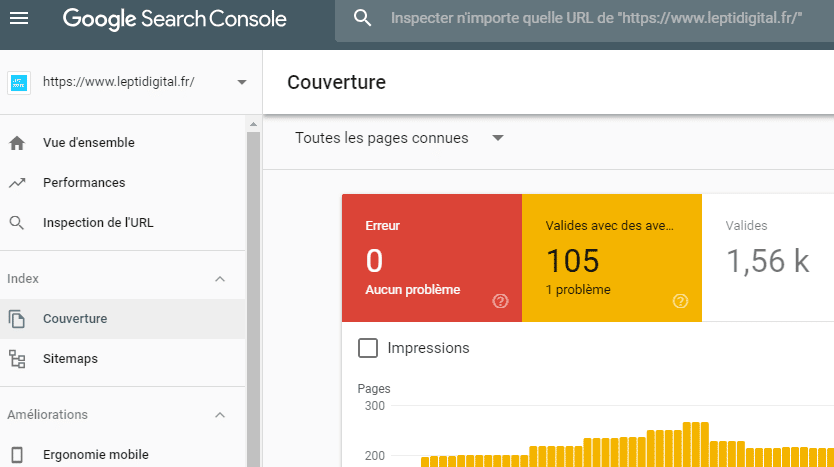The image size is (834, 467).
Task: Toggle the Impressions checkbox
Action: (x=368, y=348)
